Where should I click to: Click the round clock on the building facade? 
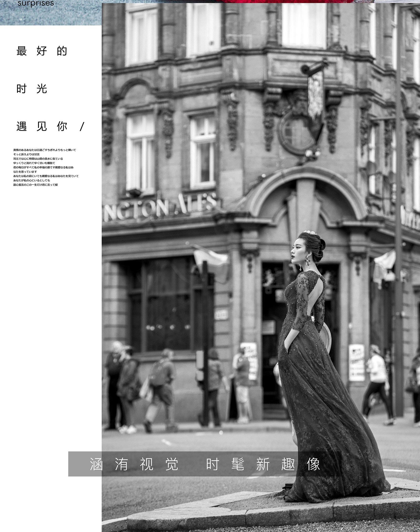point(296,134)
